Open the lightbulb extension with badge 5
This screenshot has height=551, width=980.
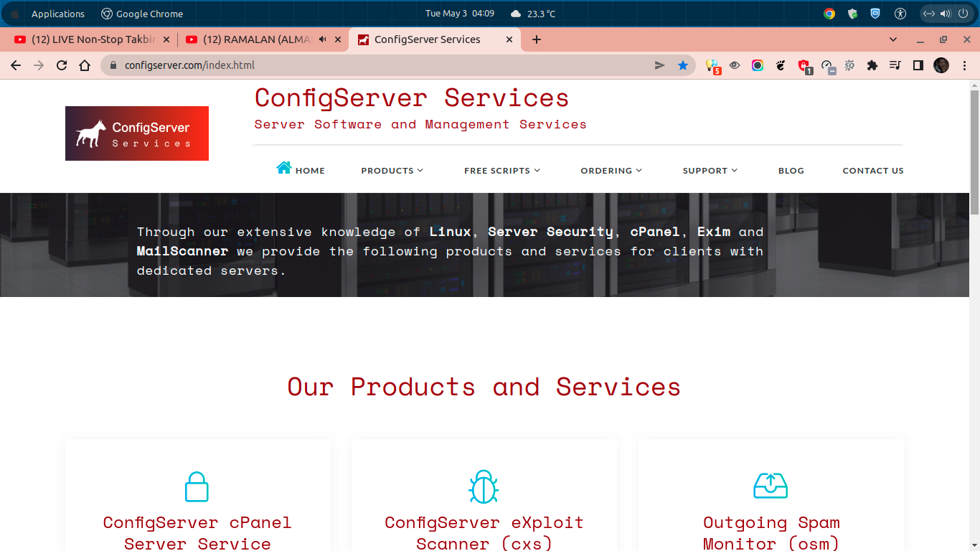[712, 66]
